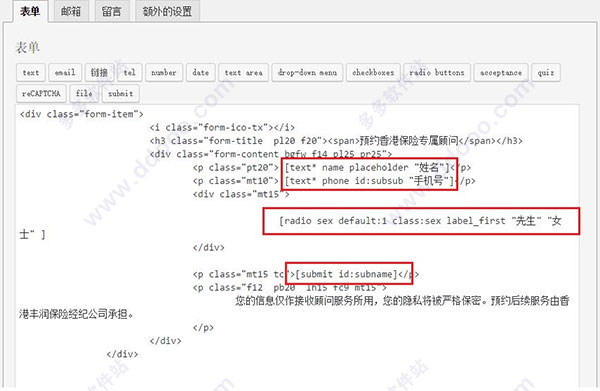Open the 额外的设置 tab

tap(167, 11)
